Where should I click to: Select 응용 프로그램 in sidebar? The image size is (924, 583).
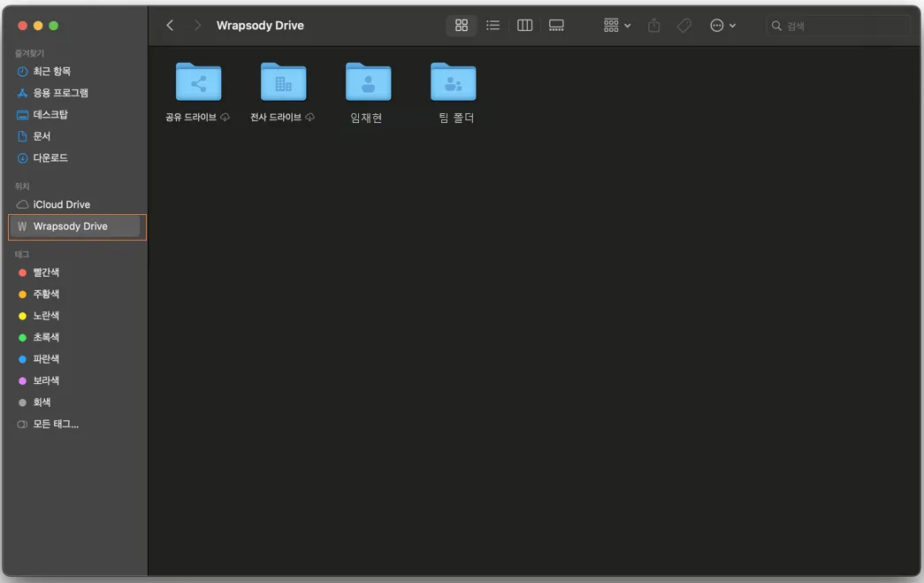pos(75,93)
